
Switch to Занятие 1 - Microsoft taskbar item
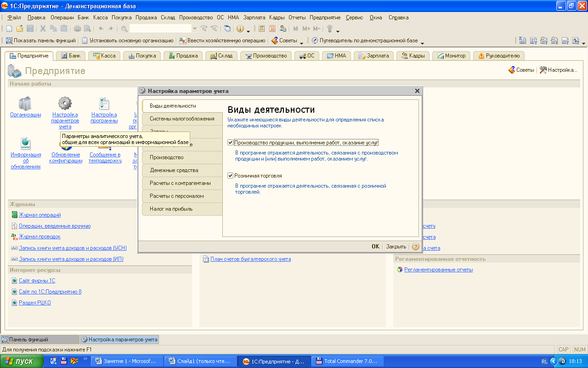(127, 361)
